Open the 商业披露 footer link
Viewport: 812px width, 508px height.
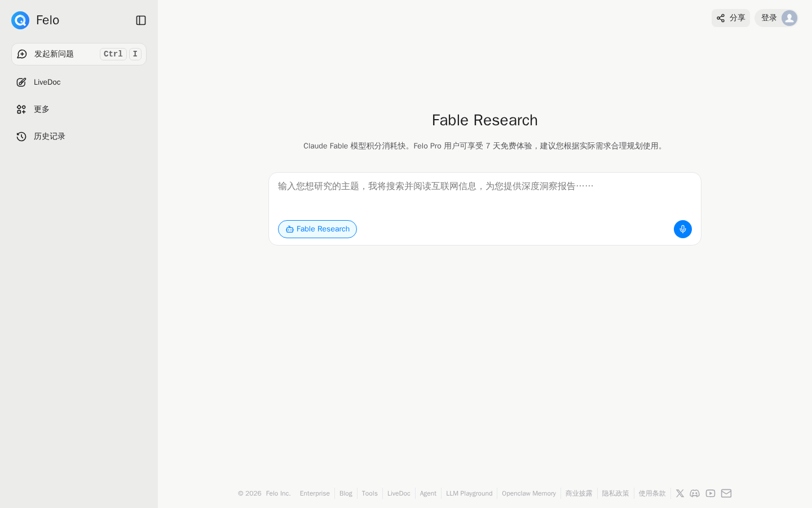pos(579,493)
